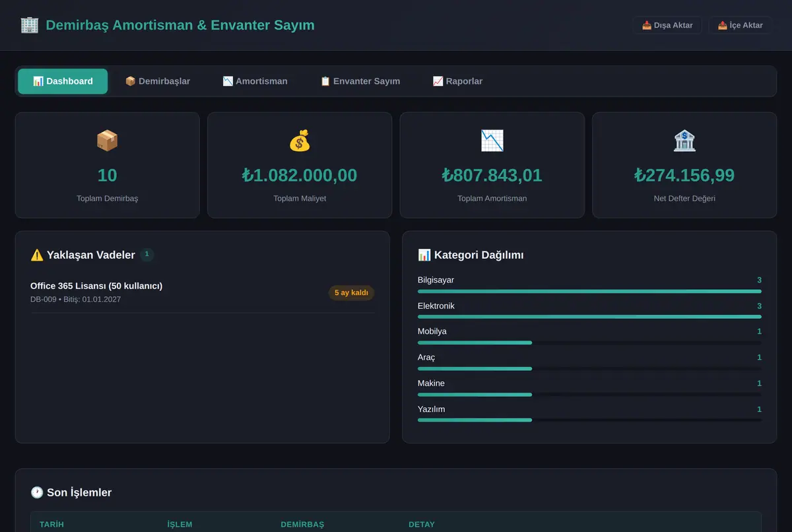Click the Son İşlemler section heading
This screenshot has height=532, width=792.
(79, 492)
